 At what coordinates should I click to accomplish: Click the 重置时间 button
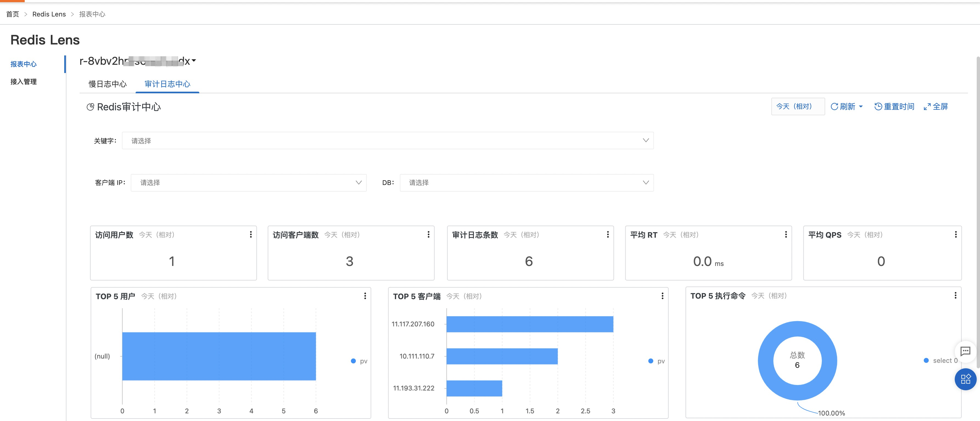click(x=894, y=106)
